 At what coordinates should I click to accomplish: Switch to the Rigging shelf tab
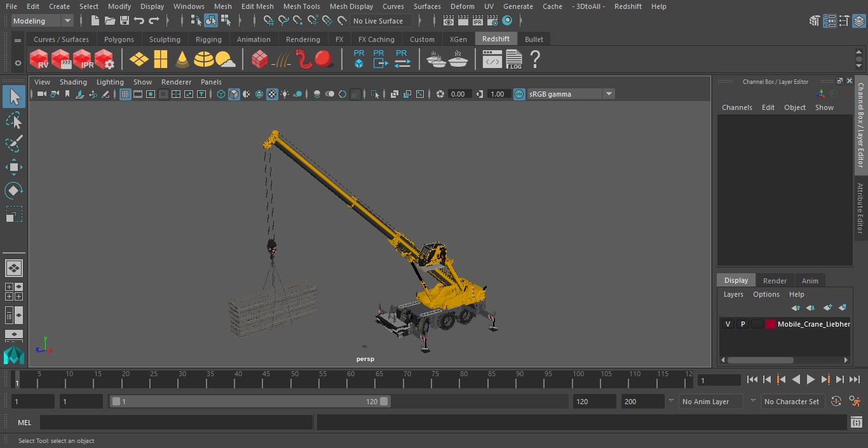tap(208, 39)
